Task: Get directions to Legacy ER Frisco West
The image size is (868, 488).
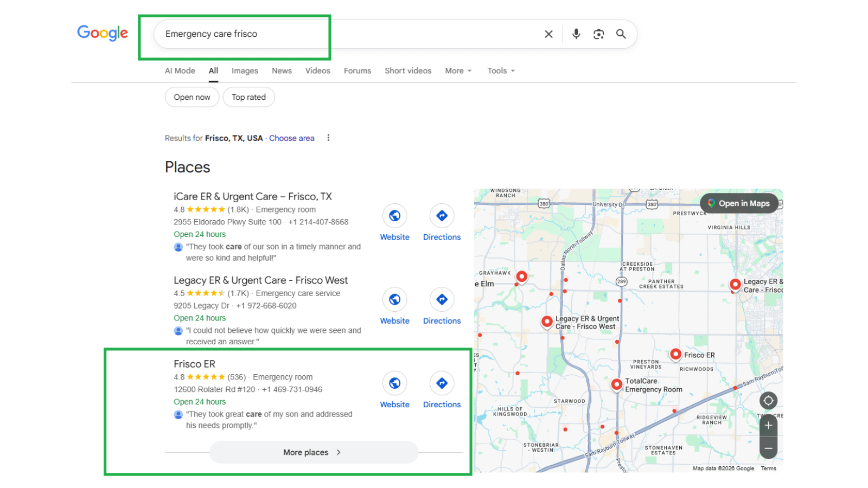Action: [x=442, y=299]
